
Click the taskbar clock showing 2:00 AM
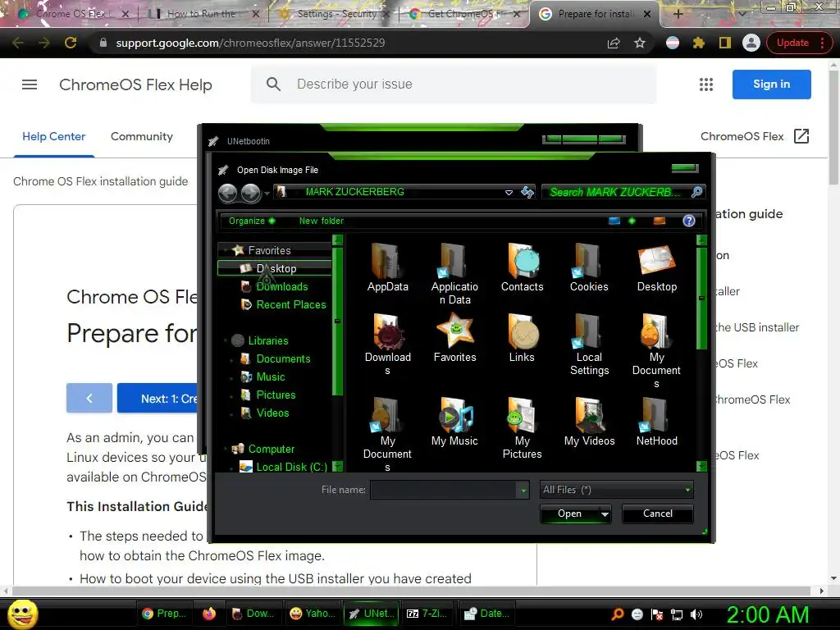click(767, 614)
